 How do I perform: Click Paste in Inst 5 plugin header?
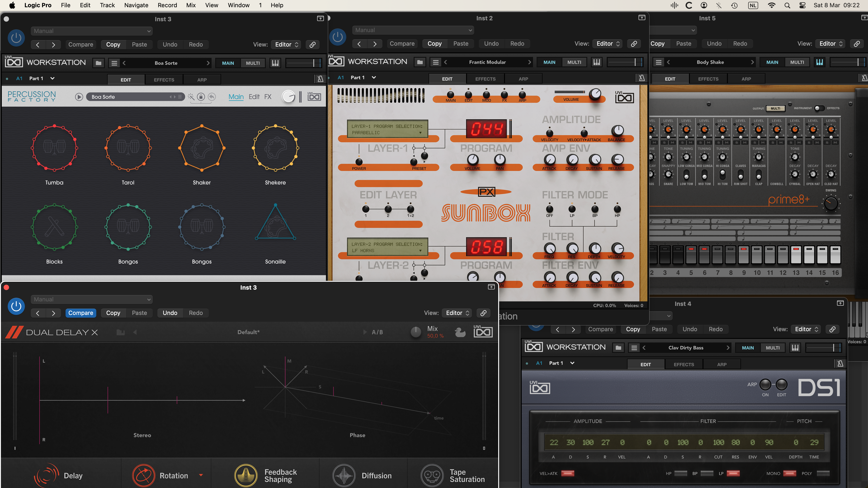[684, 44]
